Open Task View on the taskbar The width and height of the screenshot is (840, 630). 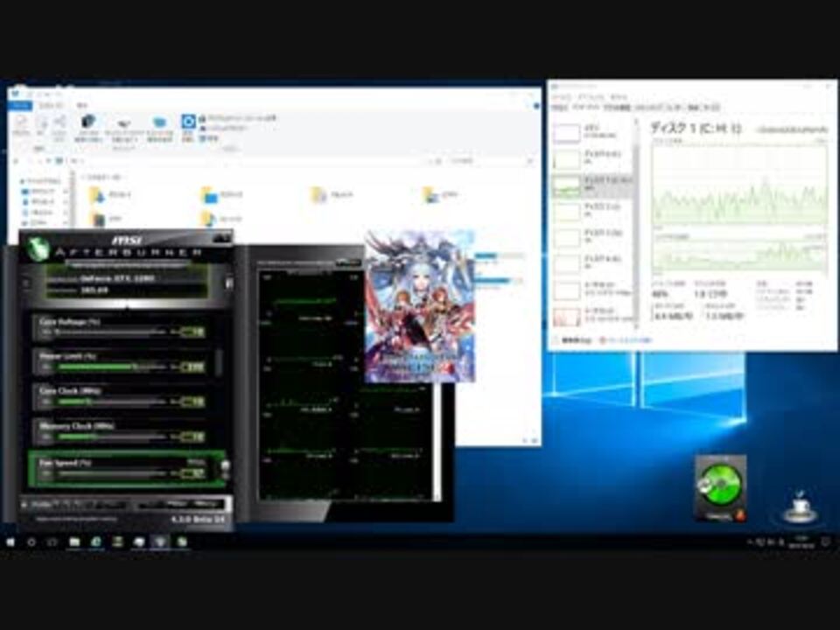52,542
